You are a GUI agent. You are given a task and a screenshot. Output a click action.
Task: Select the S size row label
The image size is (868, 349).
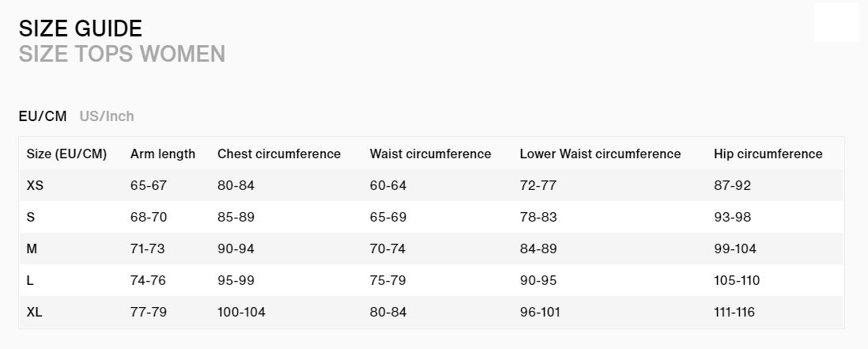coord(31,217)
